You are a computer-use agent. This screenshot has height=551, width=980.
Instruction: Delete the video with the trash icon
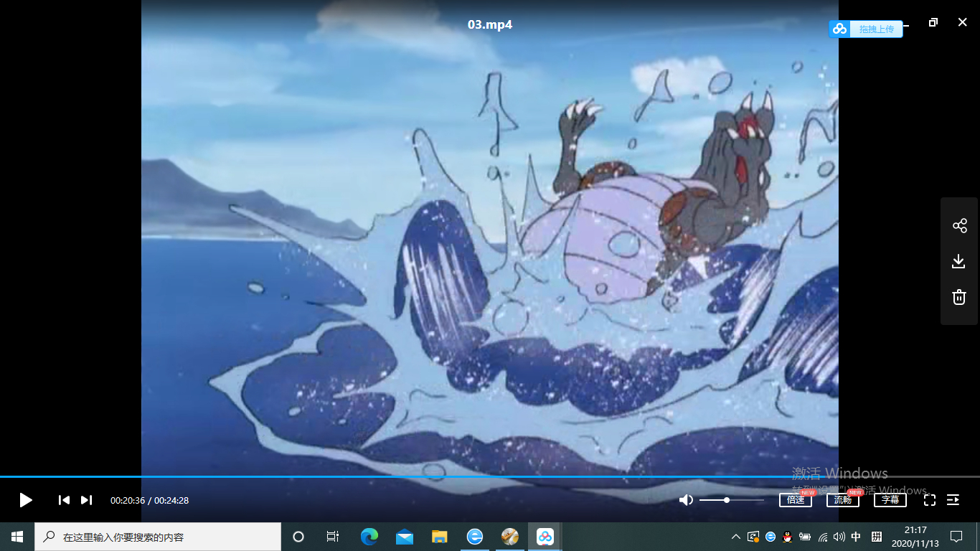(959, 297)
